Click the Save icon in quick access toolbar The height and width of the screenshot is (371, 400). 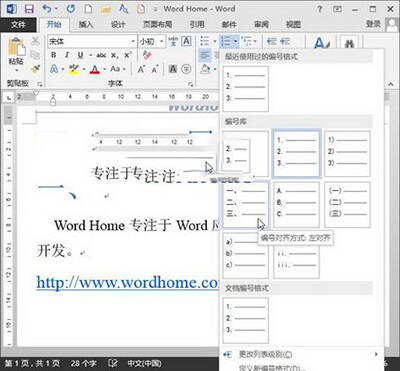29,9
